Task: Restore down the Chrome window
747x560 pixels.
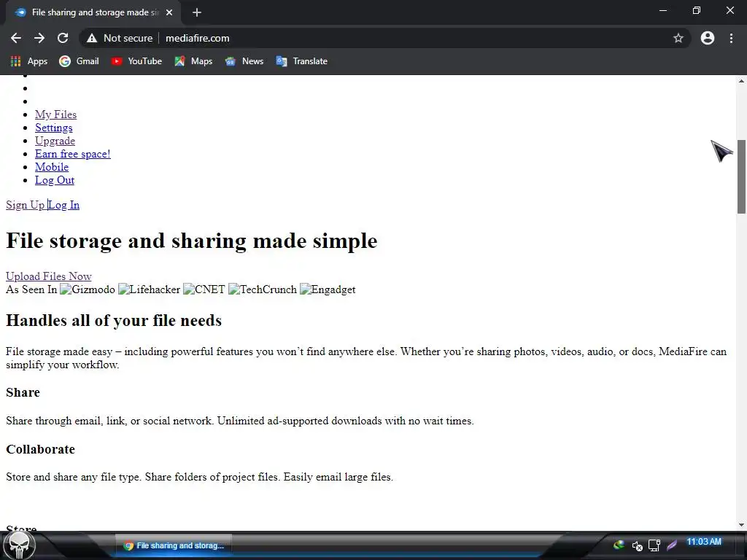Action: (x=697, y=10)
